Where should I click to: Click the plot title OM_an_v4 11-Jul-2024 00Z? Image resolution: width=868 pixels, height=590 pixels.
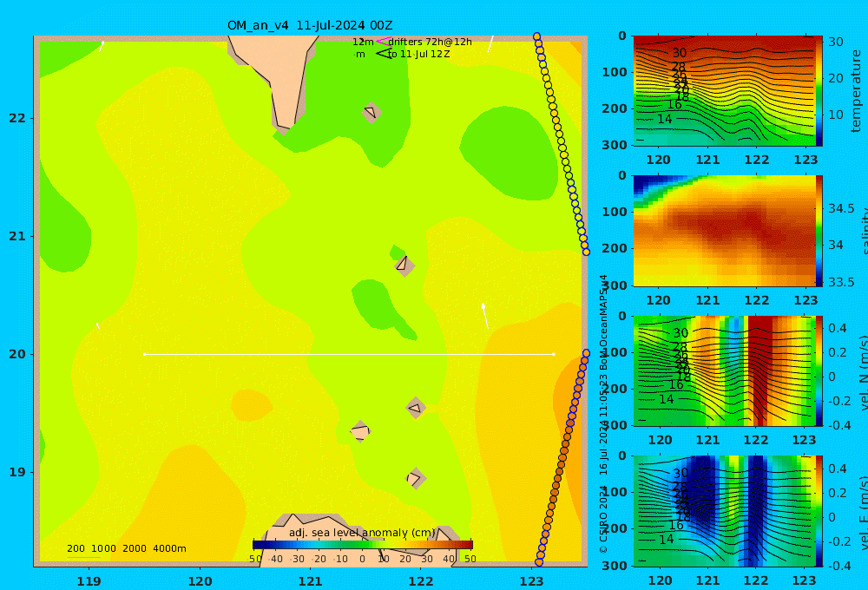310,25
